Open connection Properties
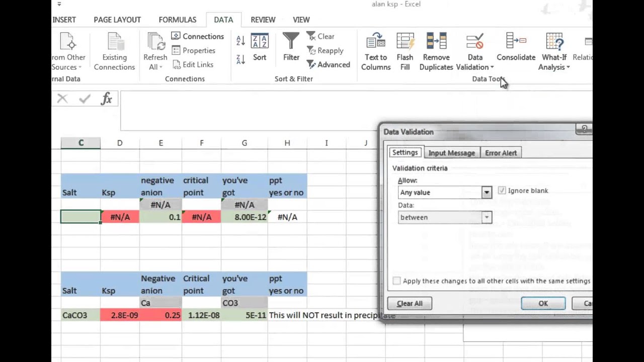Screen dimensions: 644x362 click(194, 50)
